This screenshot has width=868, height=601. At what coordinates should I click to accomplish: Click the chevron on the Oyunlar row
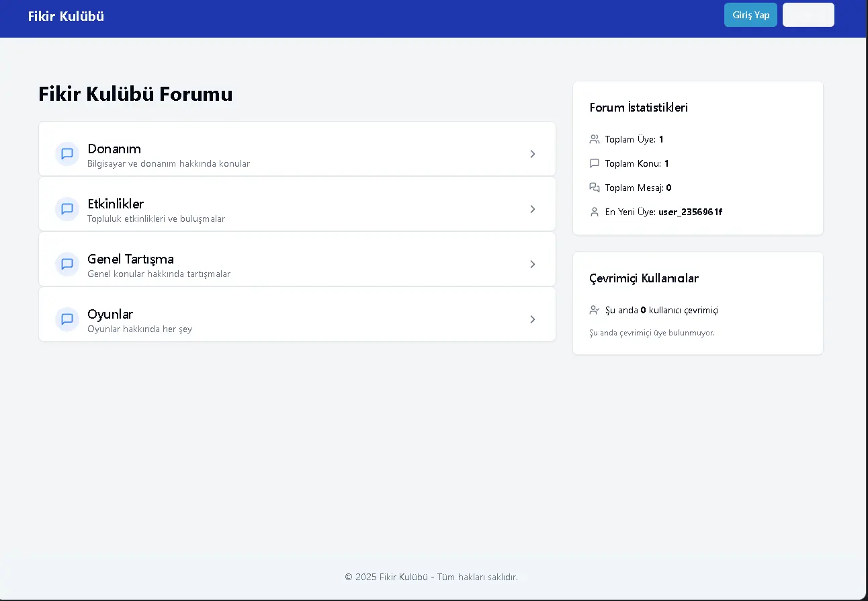point(532,319)
